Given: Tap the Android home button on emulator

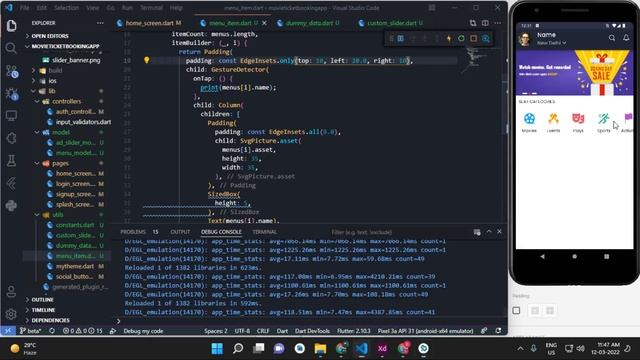Looking at the screenshot, I should pyautogui.click(x=574, y=256).
